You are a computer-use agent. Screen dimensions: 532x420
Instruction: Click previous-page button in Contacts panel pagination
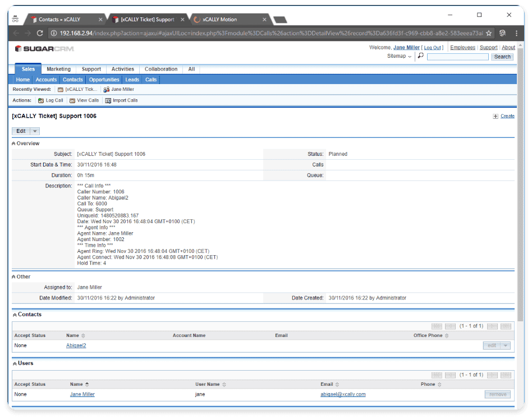coord(450,326)
